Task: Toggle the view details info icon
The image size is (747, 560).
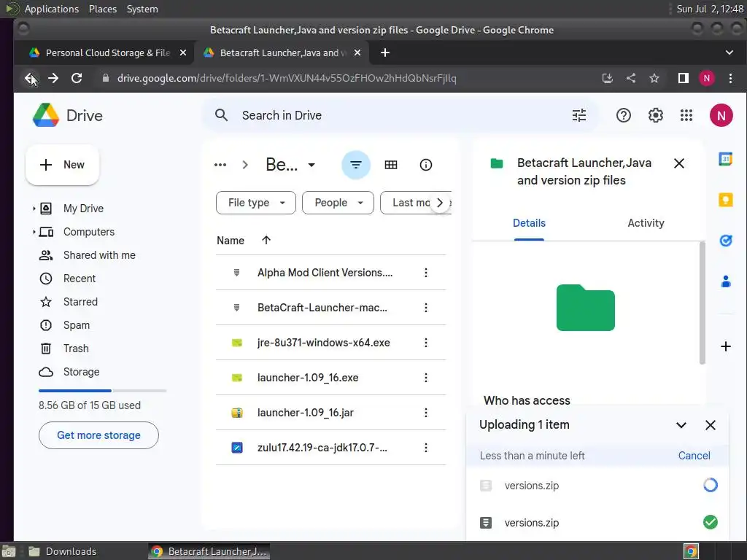Action: (x=425, y=165)
